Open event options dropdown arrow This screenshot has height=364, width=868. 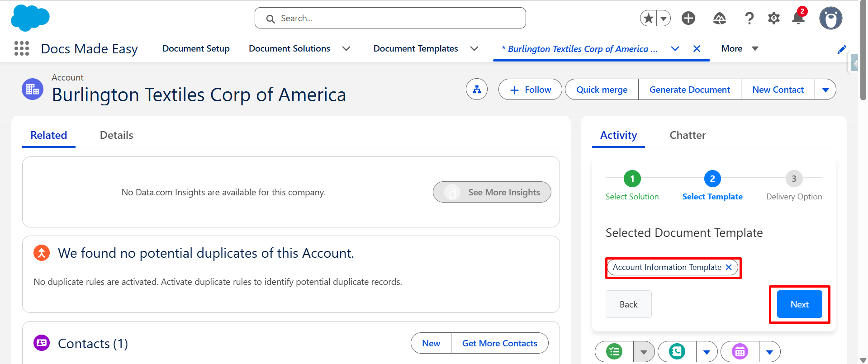(x=770, y=351)
